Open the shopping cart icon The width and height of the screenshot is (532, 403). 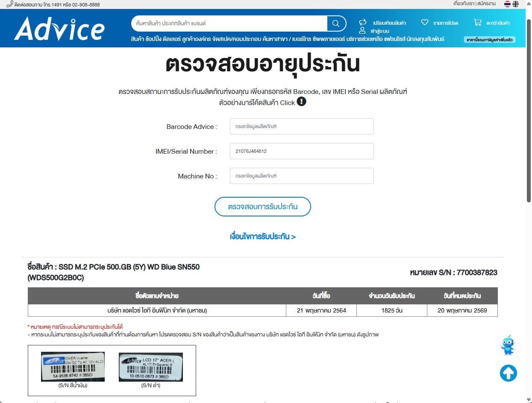coord(477,22)
